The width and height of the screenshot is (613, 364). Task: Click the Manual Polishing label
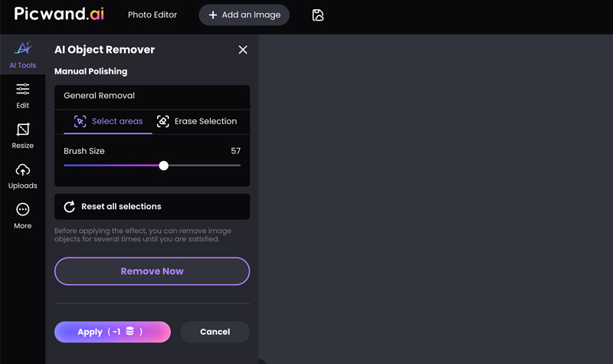90,71
